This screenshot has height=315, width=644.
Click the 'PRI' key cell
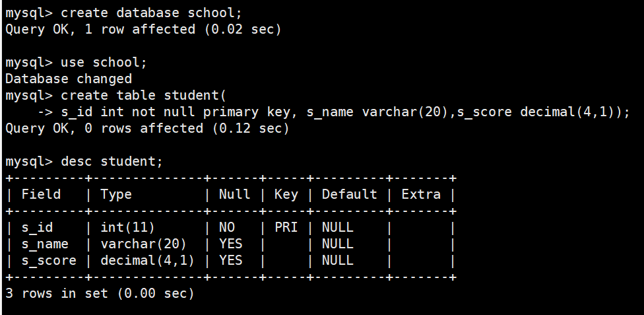[286, 227]
